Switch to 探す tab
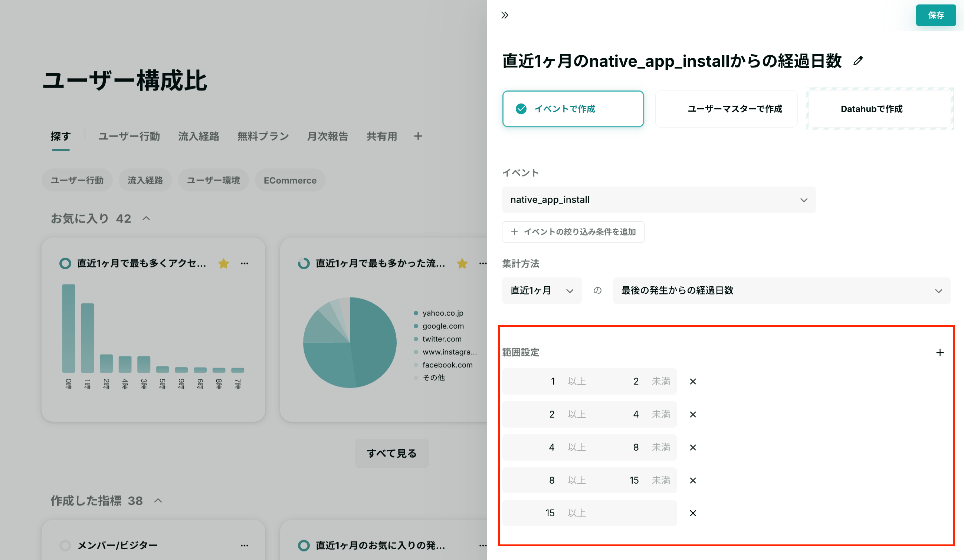 [60, 136]
